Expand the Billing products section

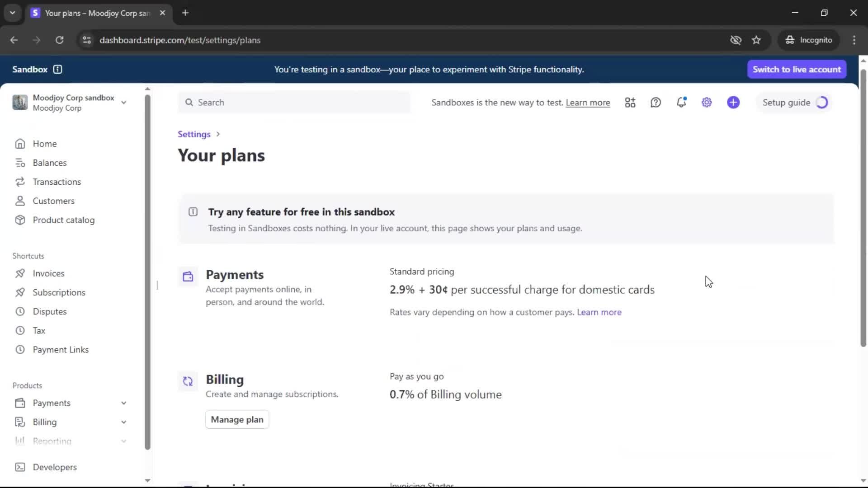123,422
